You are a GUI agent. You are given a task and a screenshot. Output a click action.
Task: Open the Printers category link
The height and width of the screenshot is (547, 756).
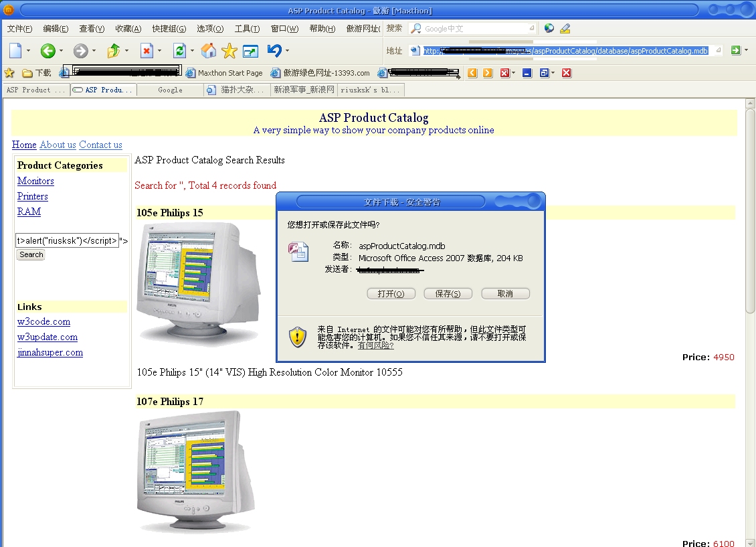(x=33, y=196)
